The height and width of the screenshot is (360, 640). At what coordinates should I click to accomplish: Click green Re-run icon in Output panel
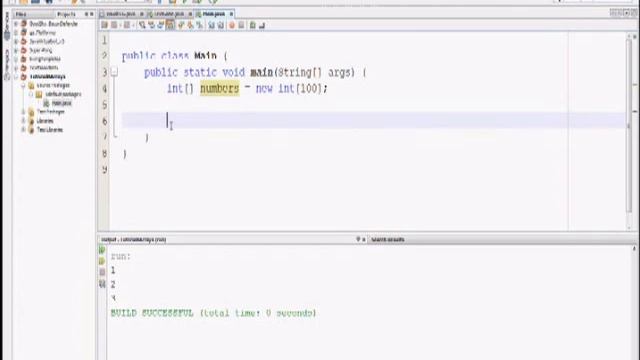tap(102, 249)
